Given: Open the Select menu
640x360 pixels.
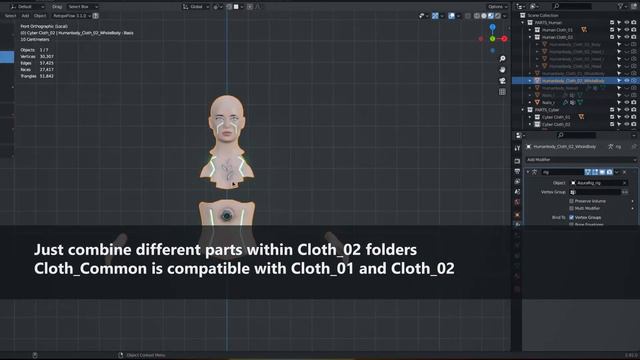Looking at the screenshot, I should (10, 16).
